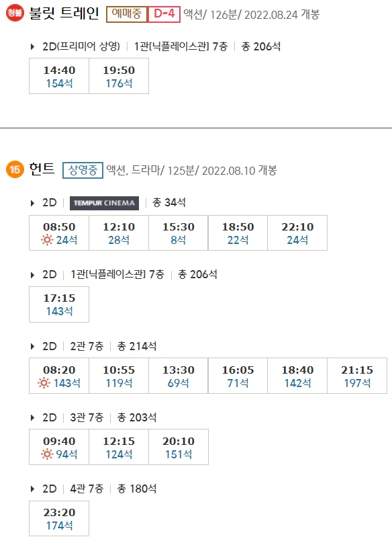The image size is (392, 541).
Task: Click the arrow beside 3관 7층 row
Action: coord(32,417)
